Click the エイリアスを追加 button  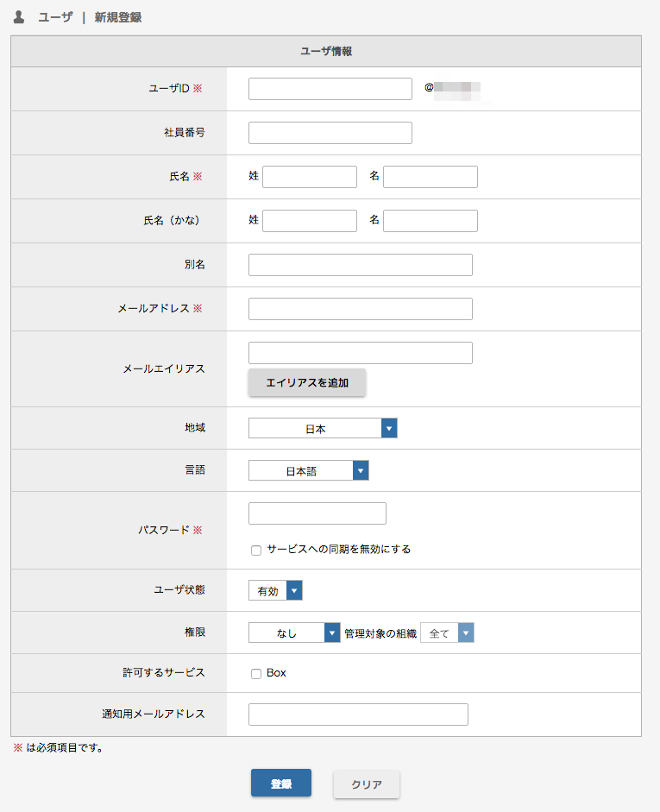[x=307, y=382]
